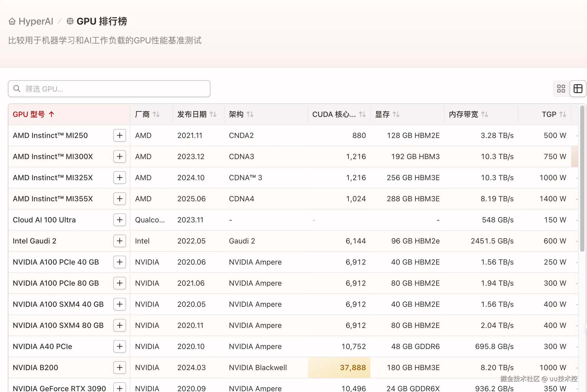Click the home icon in the breadcrumb

[12, 21]
